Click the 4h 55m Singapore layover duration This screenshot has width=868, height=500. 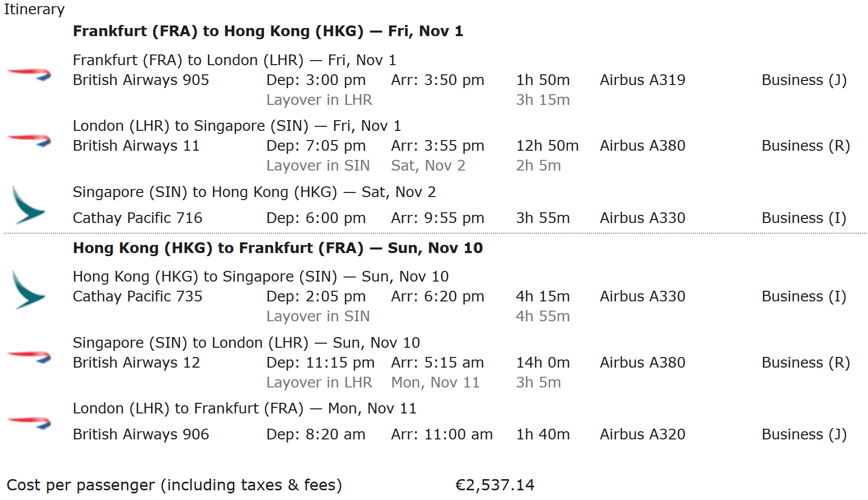(x=542, y=316)
